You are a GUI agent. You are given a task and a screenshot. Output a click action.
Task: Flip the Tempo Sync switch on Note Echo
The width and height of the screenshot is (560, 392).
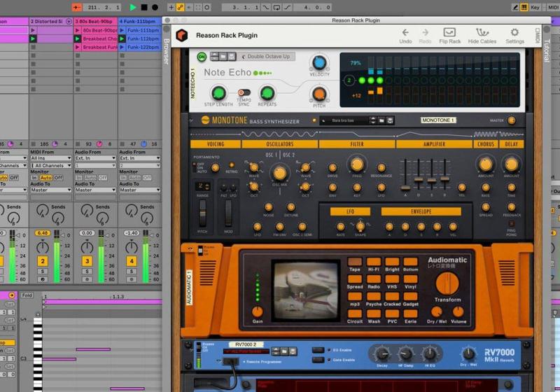coord(244,92)
